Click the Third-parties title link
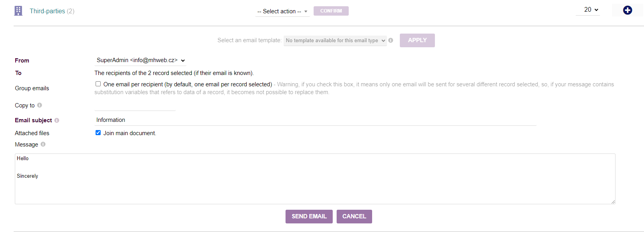644x232 pixels. coord(47,11)
